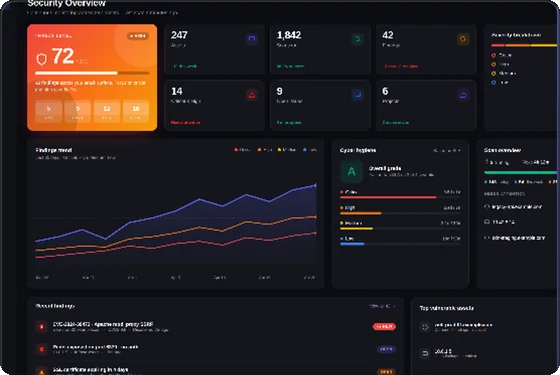Viewport: 560px width, 375px height.
Task: Click the Top vulnerable assets heading
Action: [447, 308]
